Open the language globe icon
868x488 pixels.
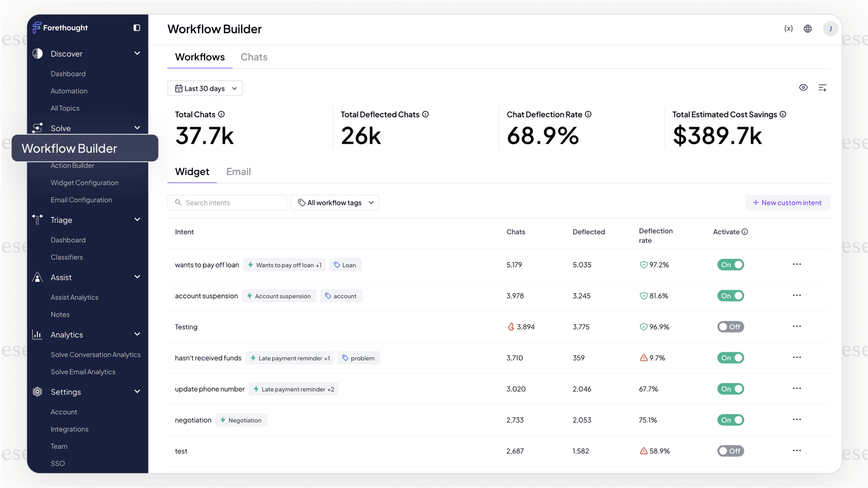point(807,28)
